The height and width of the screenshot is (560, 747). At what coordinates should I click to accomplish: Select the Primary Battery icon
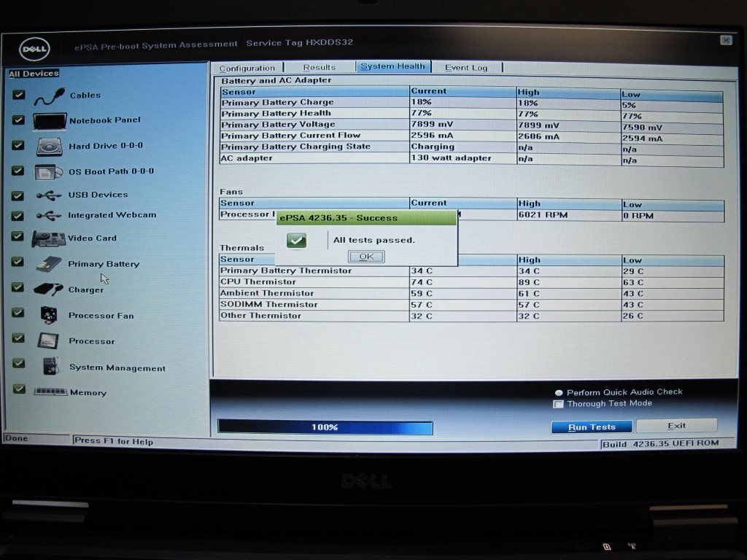49,264
